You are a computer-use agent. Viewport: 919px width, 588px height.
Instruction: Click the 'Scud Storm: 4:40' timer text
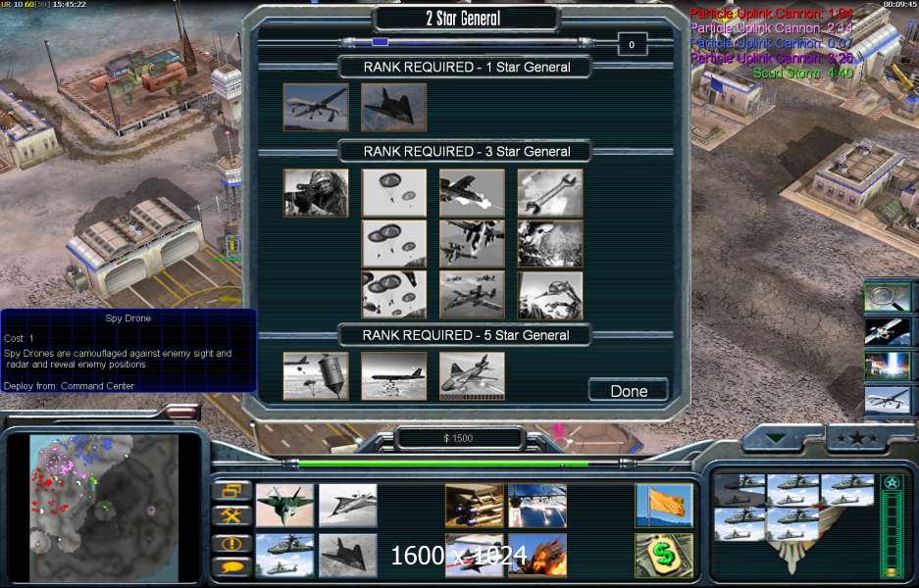[x=803, y=73]
